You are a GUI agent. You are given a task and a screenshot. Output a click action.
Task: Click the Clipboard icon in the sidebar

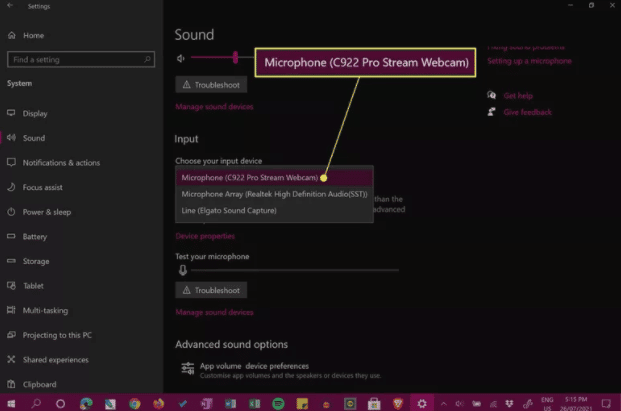(11, 384)
